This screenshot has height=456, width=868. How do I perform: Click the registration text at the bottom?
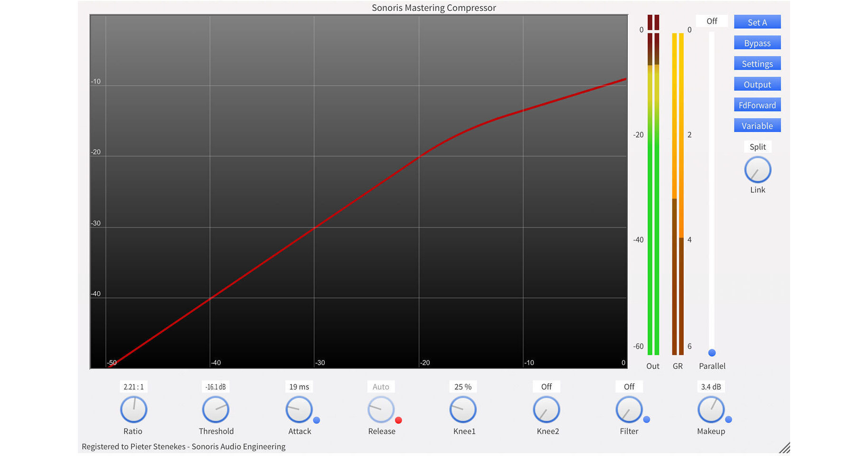coord(184,446)
